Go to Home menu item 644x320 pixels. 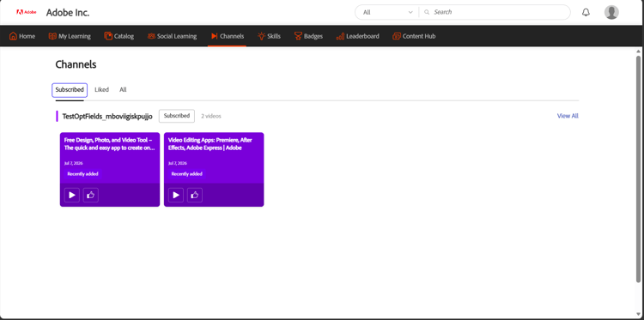click(x=22, y=36)
